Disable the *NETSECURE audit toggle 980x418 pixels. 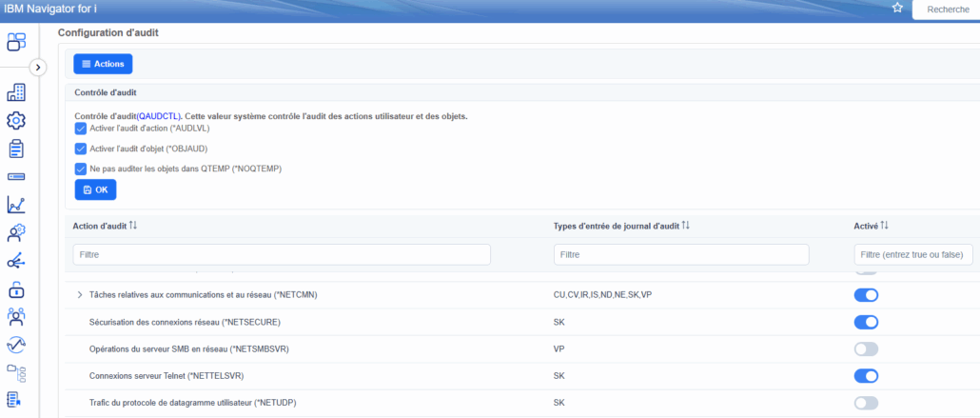click(x=866, y=322)
